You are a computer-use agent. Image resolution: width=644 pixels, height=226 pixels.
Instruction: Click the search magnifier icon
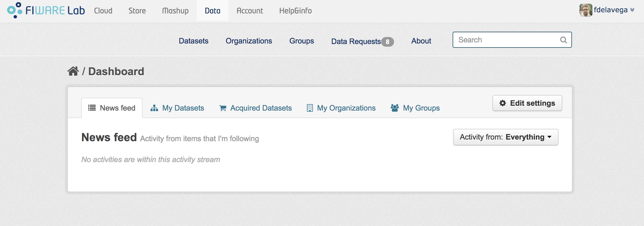tap(563, 40)
